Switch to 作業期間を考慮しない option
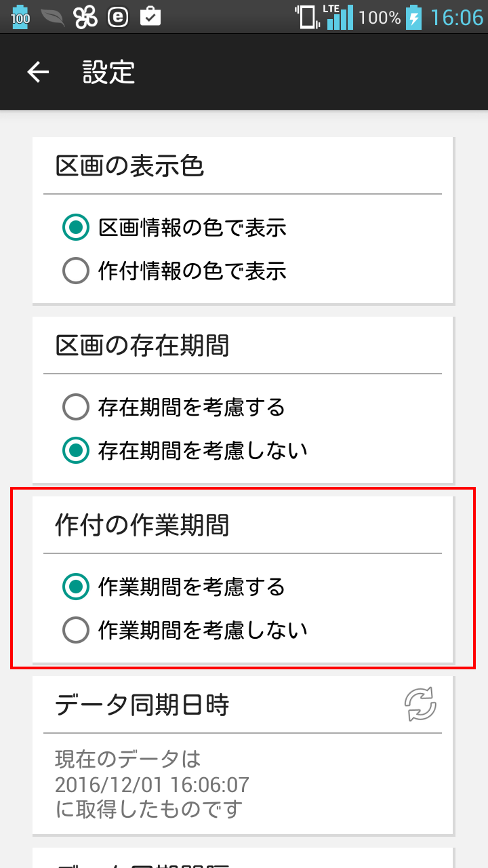The height and width of the screenshot is (868, 488). click(x=76, y=630)
